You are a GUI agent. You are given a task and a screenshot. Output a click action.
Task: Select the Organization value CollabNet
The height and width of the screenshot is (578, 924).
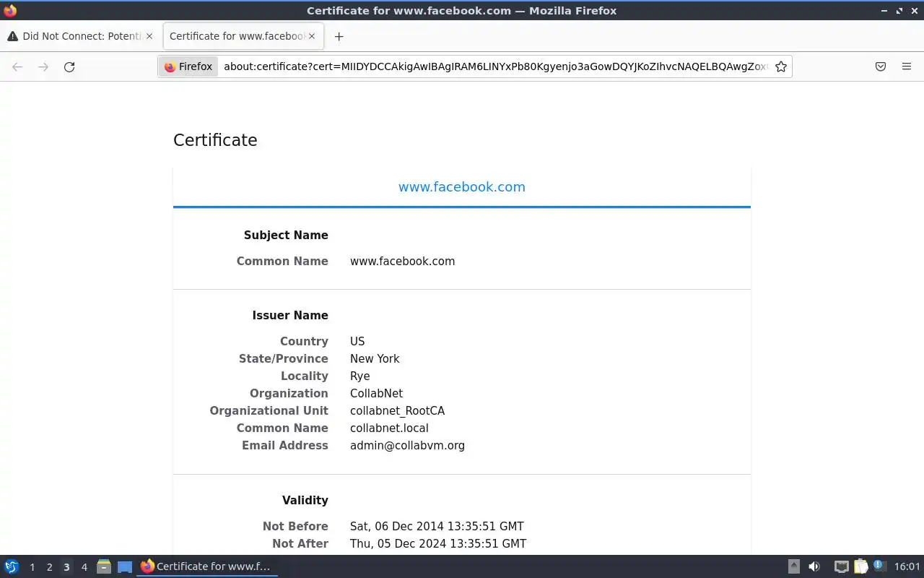[376, 394]
